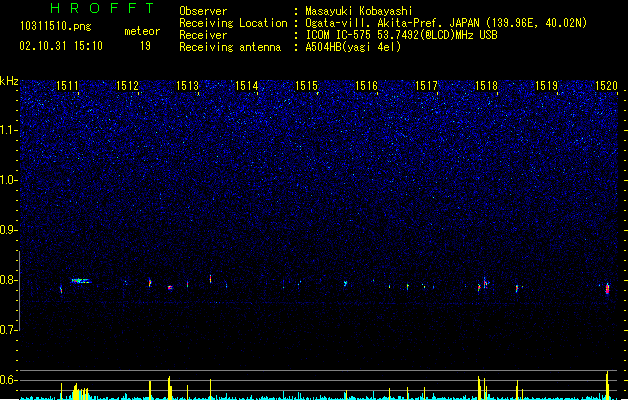The image size is (629, 400).
Task: Select the filename 10311510.png
Action: [x=55, y=26]
